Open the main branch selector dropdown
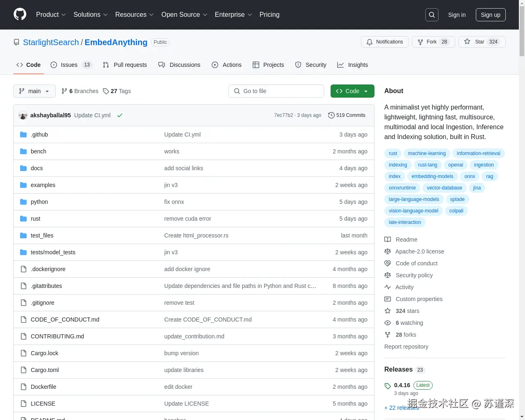This screenshot has height=420, width=525. (x=34, y=91)
